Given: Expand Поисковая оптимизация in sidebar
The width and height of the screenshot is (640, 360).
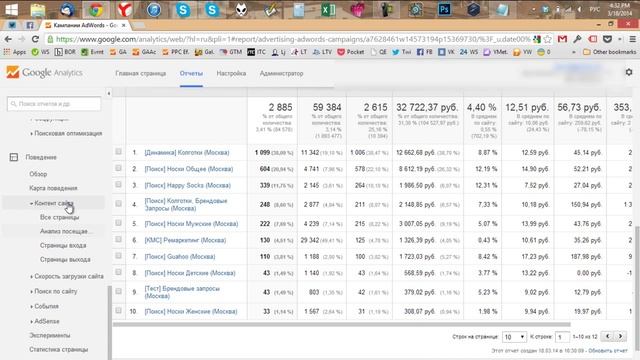Looking at the screenshot, I should [66, 133].
